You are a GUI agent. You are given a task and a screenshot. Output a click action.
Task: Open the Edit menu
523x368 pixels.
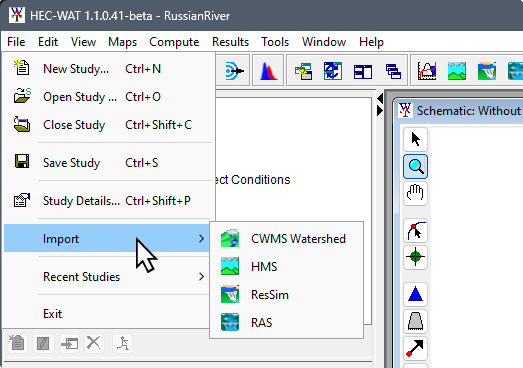click(x=48, y=42)
